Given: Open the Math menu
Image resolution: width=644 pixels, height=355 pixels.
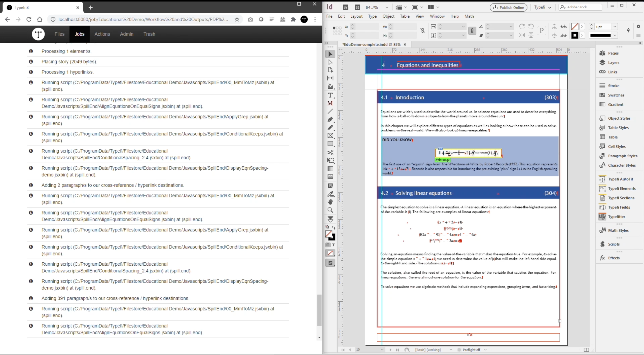Looking at the screenshot, I should coord(469,16).
